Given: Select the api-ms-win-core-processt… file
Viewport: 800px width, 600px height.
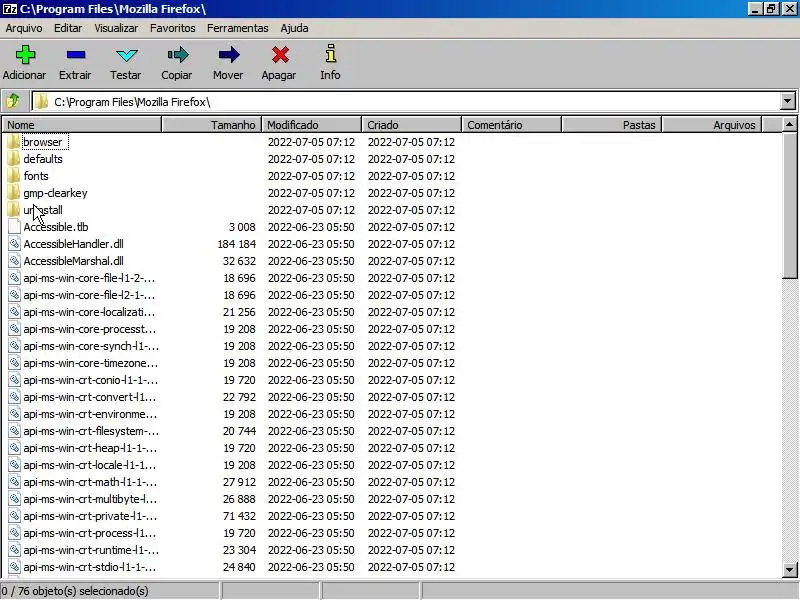Looking at the screenshot, I should 90,329.
